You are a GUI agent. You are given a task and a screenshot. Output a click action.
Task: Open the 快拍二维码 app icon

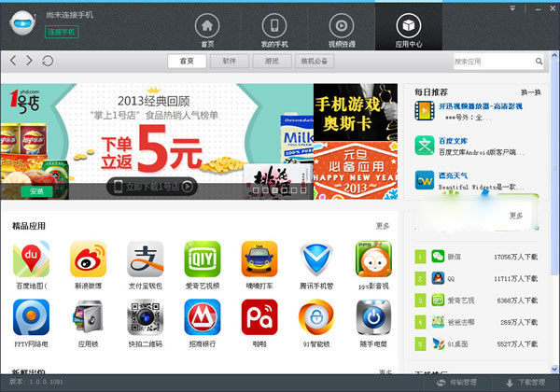tap(146, 317)
